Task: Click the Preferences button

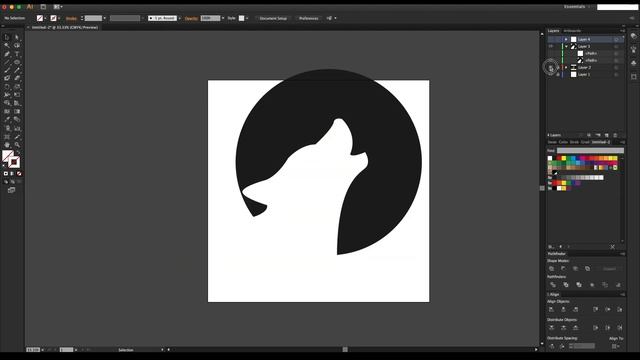Action: (x=309, y=18)
